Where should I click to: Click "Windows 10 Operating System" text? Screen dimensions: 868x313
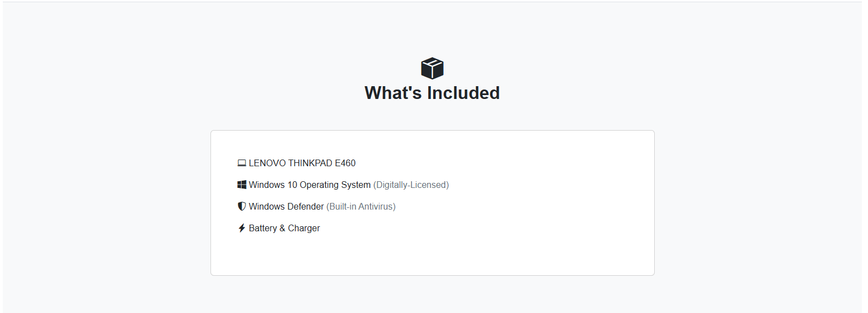click(309, 185)
